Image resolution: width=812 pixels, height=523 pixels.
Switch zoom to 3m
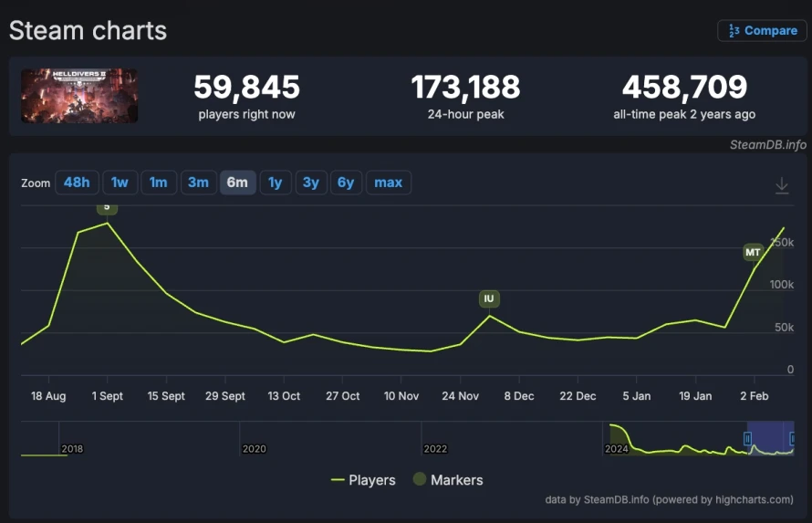pos(198,183)
